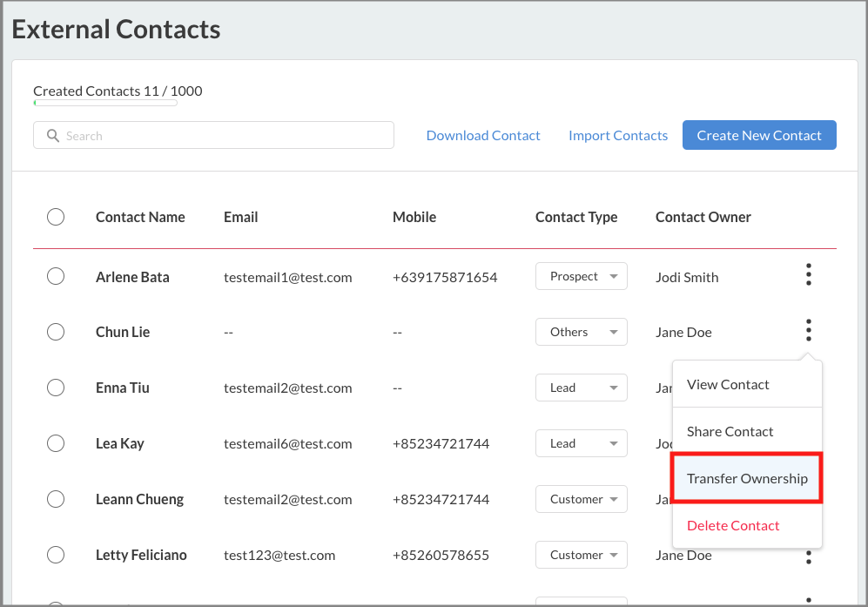This screenshot has height=607, width=868.
Task: Click the Import Contacts link
Action: click(x=618, y=136)
